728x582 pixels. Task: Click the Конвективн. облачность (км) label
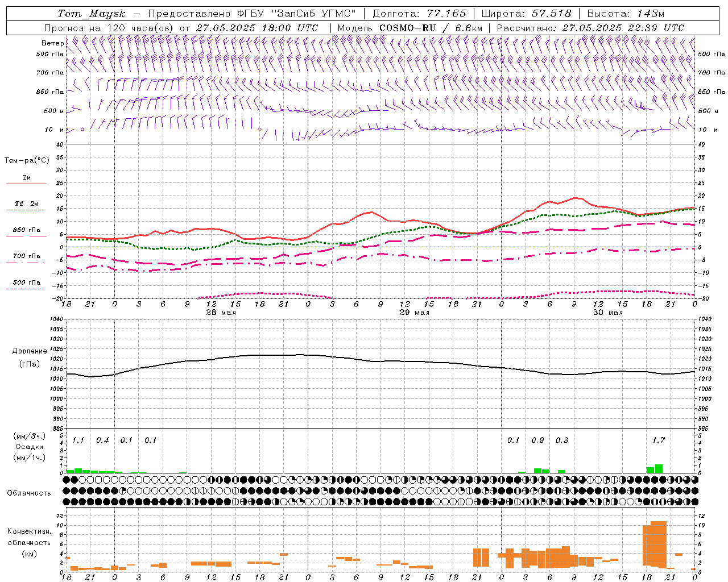coord(29,542)
